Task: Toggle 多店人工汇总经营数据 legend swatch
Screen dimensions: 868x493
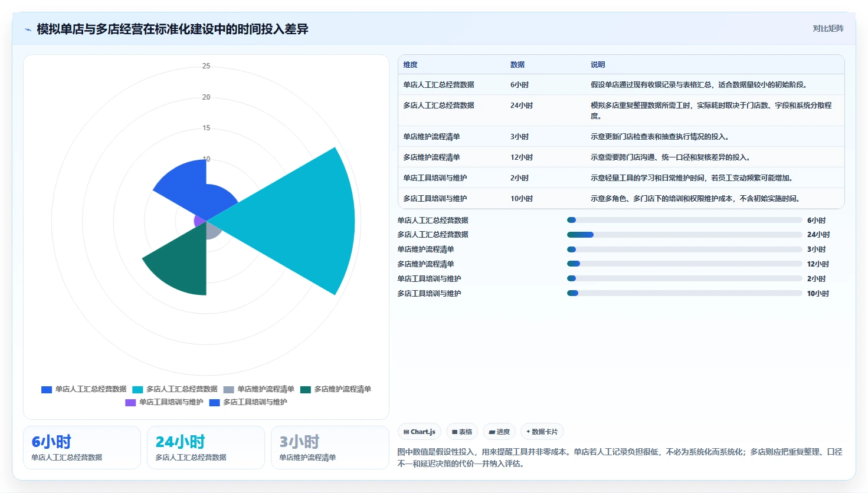Action: click(x=137, y=389)
